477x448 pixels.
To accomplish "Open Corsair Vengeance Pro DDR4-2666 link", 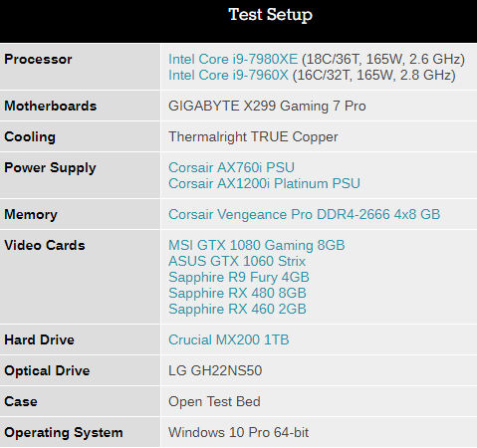I will point(305,214).
